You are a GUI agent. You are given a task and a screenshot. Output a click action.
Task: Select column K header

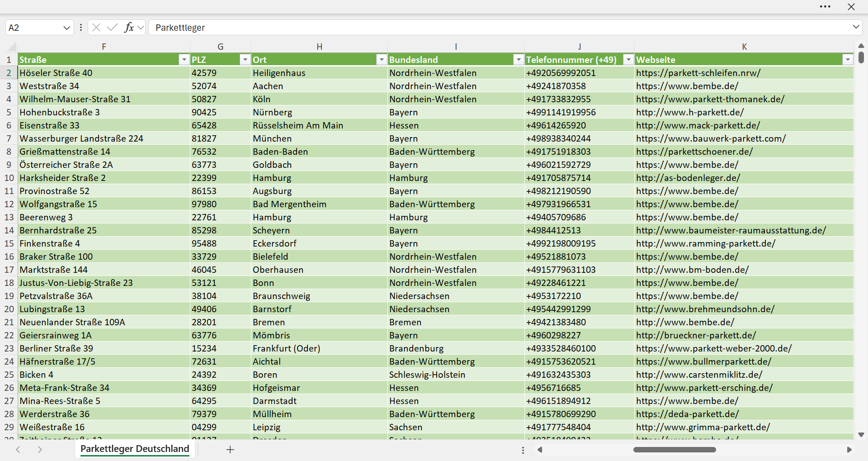[744, 47]
